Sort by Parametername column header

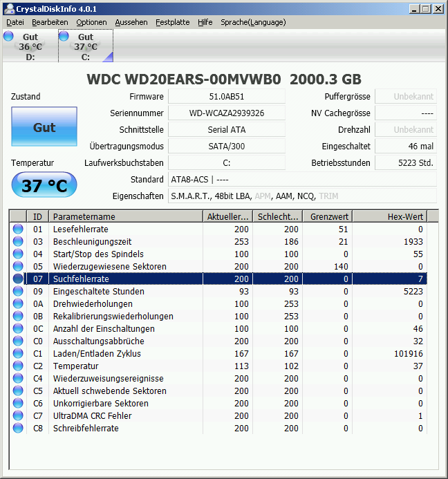[x=126, y=216]
